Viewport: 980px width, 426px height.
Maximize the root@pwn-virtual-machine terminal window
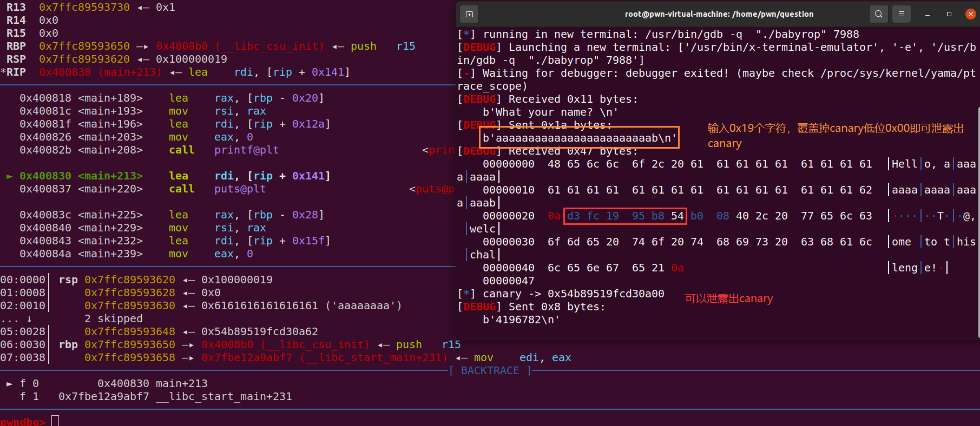949,14
